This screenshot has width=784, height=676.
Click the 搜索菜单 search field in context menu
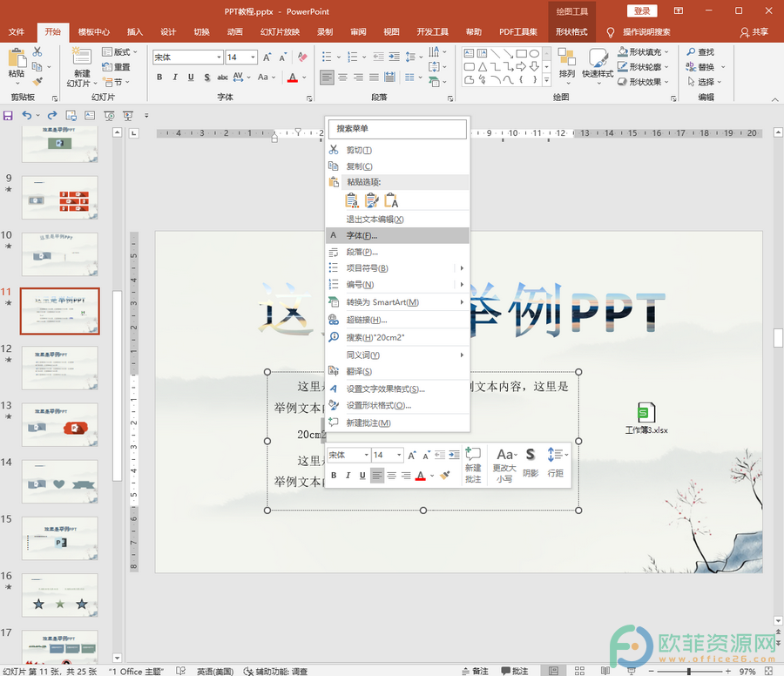point(397,129)
